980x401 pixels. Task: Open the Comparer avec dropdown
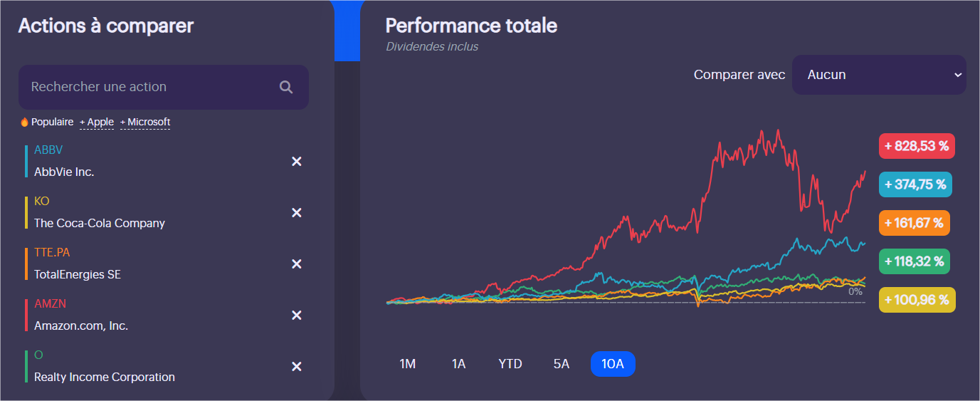(879, 75)
